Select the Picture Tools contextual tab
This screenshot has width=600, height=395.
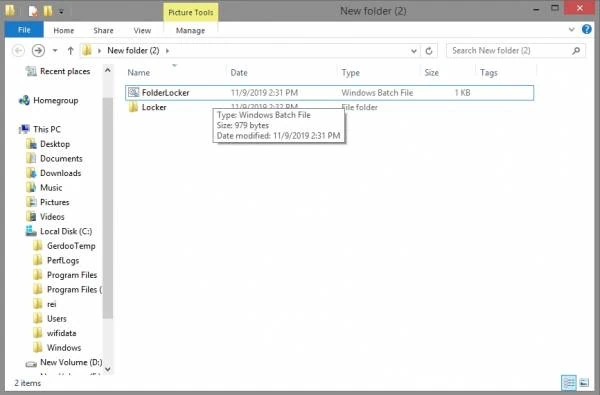pyautogui.click(x=191, y=13)
